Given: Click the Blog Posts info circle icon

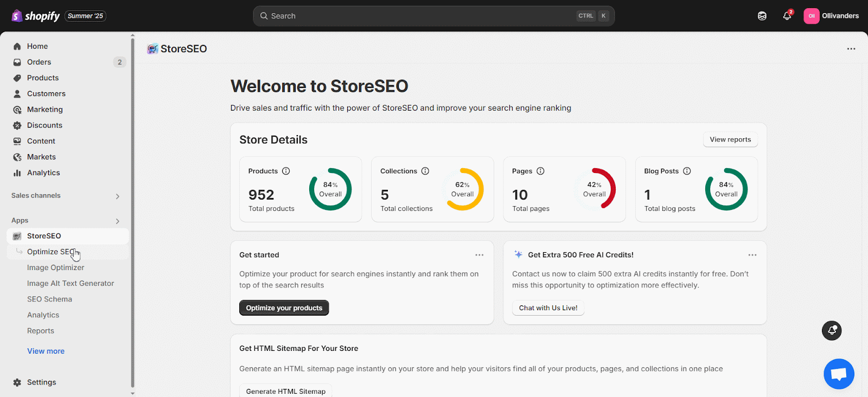Looking at the screenshot, I should coord(687,171).
